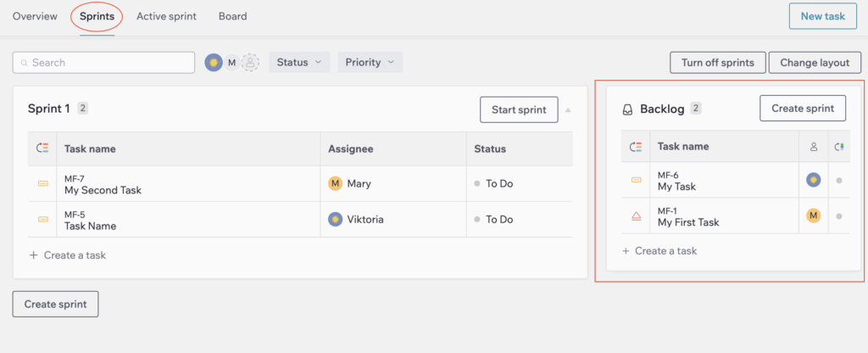Click the priority icon for MF-5 task

click(42, 220)
